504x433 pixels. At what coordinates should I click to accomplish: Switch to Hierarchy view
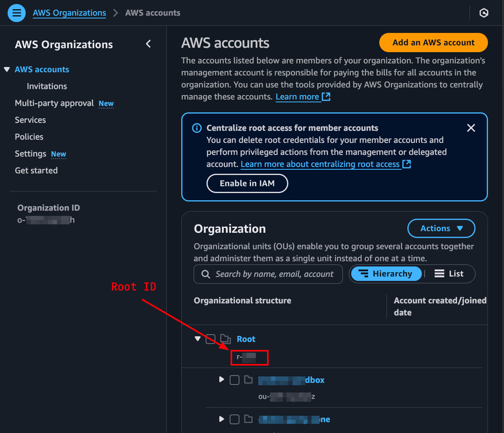click(386, 274)
